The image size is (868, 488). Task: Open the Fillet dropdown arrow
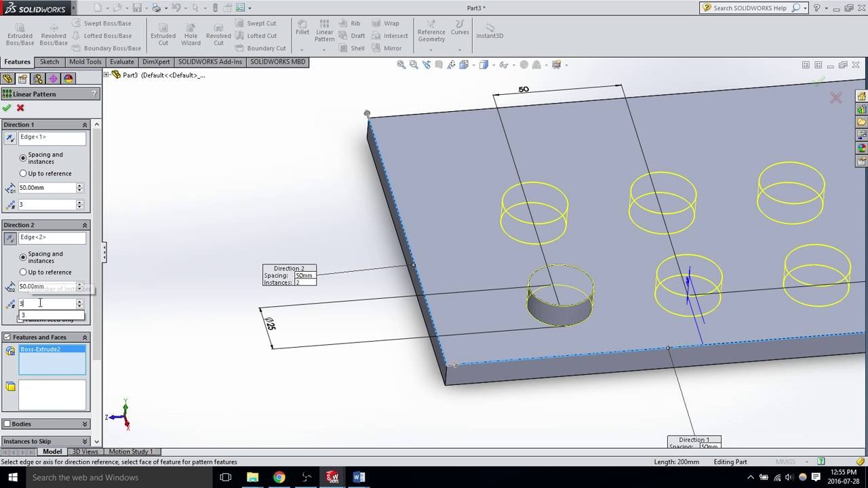(x=302, y=49)
